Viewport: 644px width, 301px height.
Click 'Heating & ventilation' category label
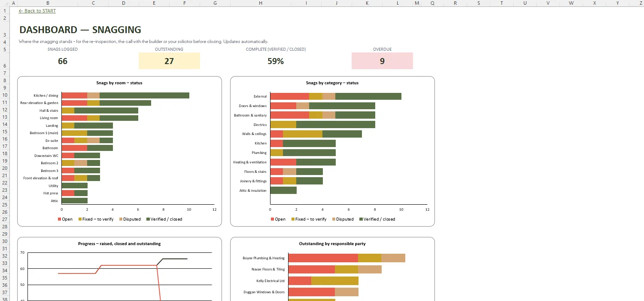[x=250, y=162]
